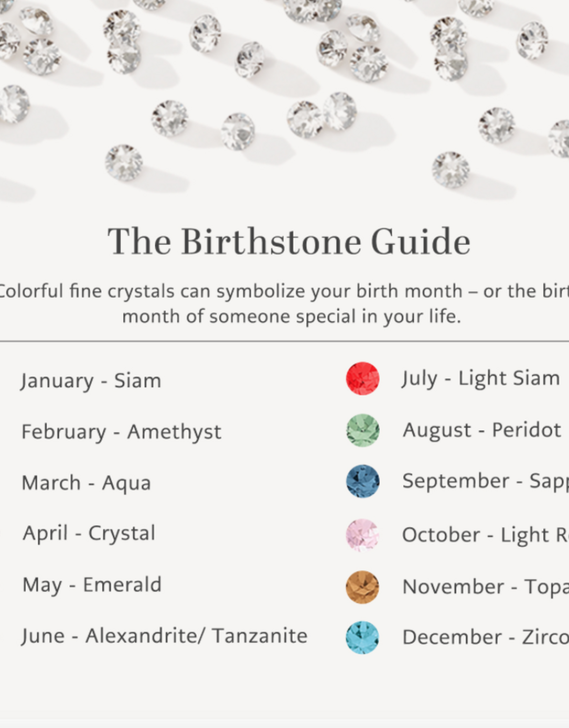Select the December birthstone label
The height and width of the screenshot is (728, 569).
click(x=485, y=637)
